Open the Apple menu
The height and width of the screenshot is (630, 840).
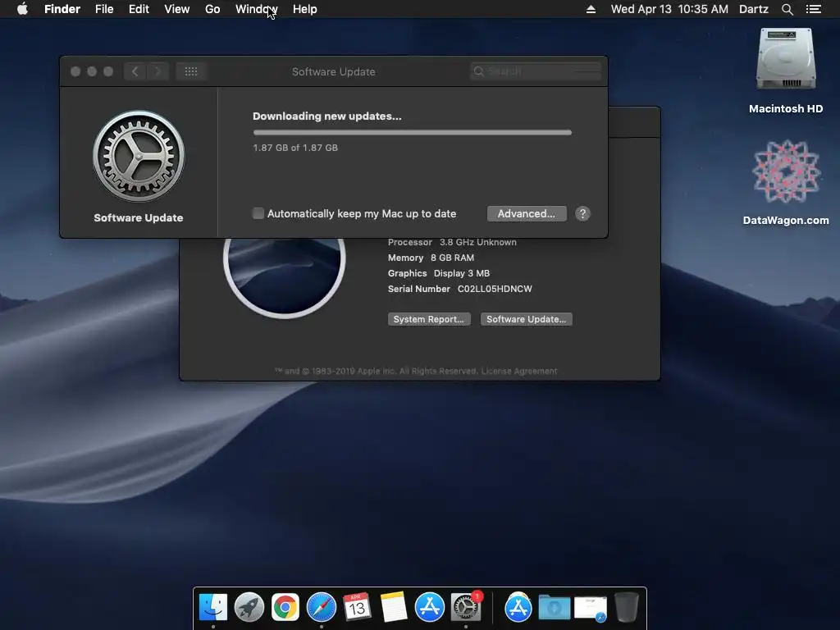coord(22,9)
